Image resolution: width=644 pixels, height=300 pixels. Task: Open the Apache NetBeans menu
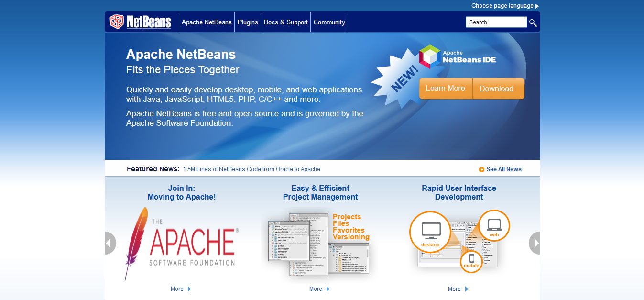point(207,22)
